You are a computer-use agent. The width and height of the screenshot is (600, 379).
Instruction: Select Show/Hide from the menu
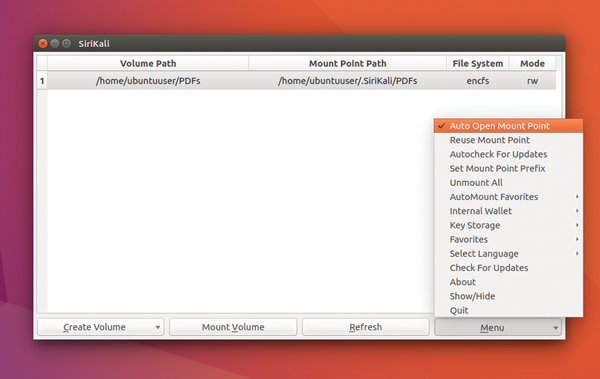[508, 296]
